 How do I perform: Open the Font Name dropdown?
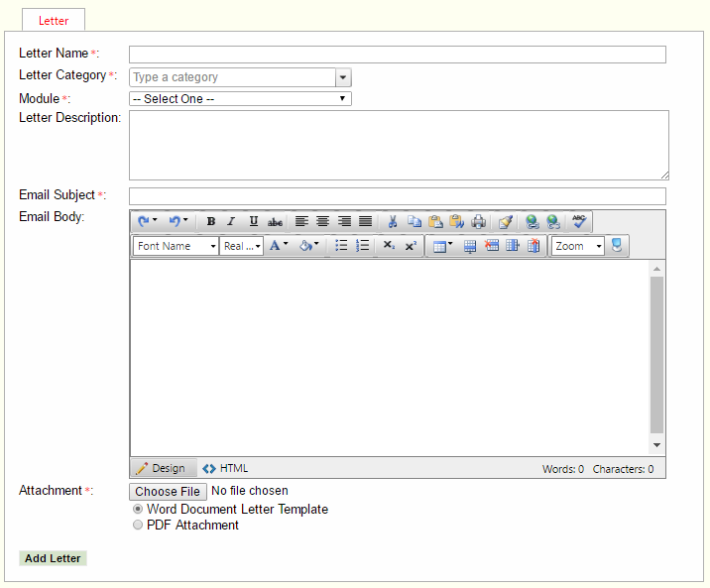pyautogui.click(x=176, y=246)
